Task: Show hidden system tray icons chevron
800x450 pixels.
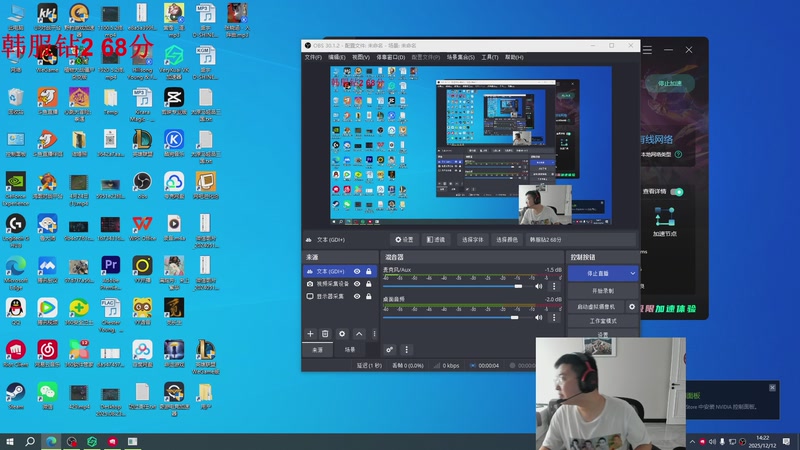Action: tap(692, 442)
